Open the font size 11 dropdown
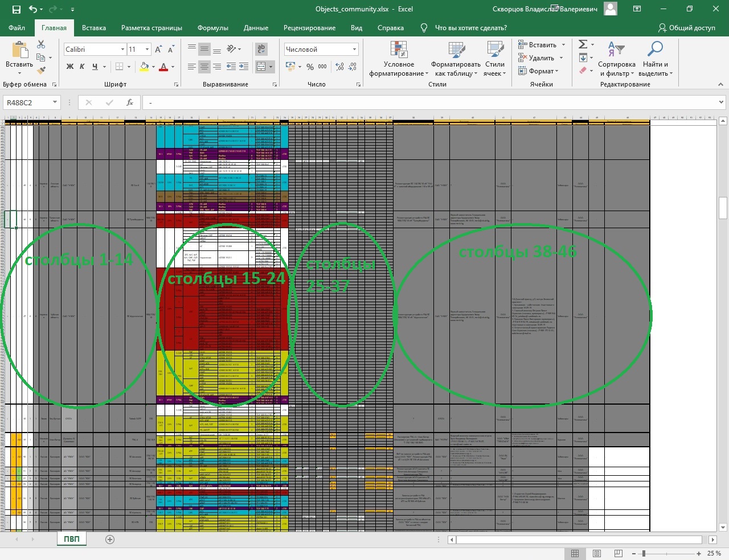 coord(147,50)
